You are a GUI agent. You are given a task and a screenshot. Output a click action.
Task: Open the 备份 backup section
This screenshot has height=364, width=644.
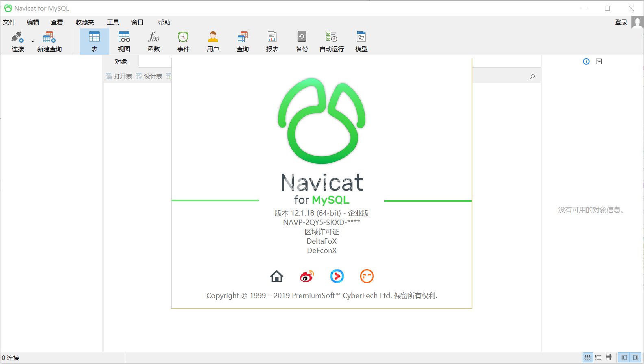click(x=302, y=41)
